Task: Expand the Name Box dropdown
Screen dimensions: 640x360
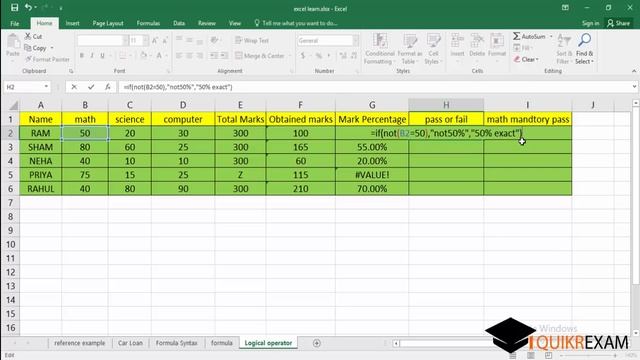Action: click(x=46, y=87)
